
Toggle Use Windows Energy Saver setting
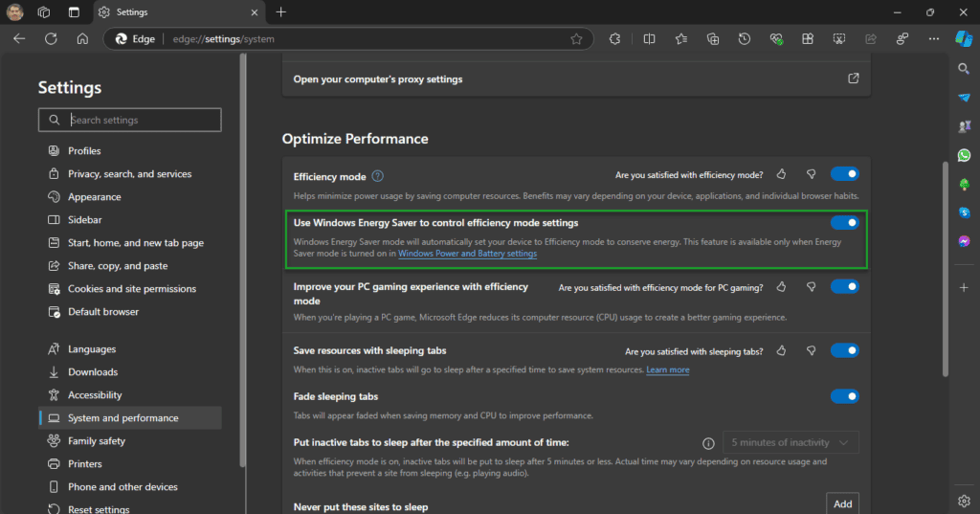pos(844,223)
